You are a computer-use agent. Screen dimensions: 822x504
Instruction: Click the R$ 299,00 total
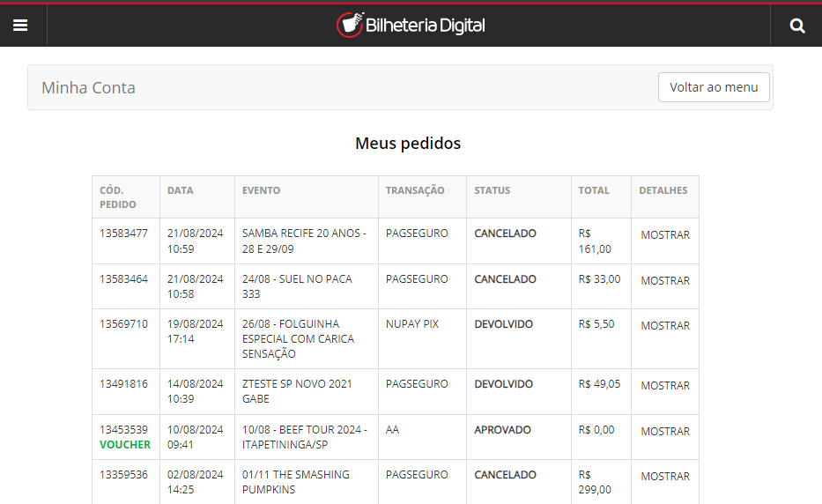pyautogui.click(x=595, y=482)
